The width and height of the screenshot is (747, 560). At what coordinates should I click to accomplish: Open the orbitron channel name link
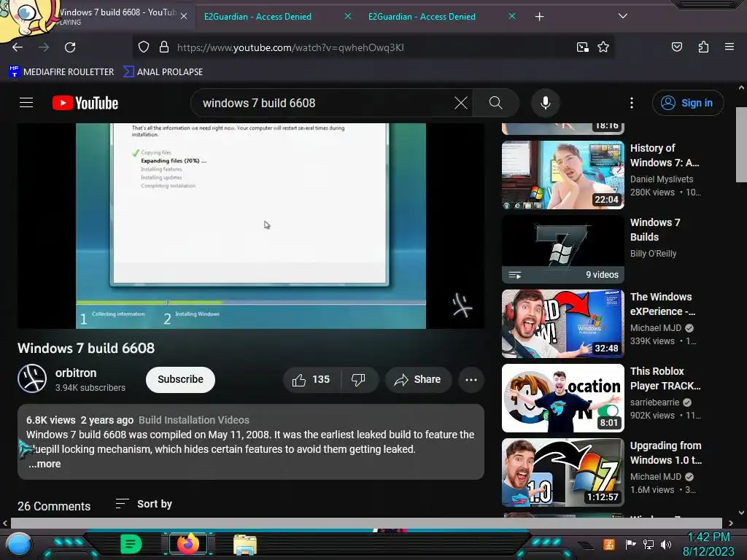tap(76, 373)
